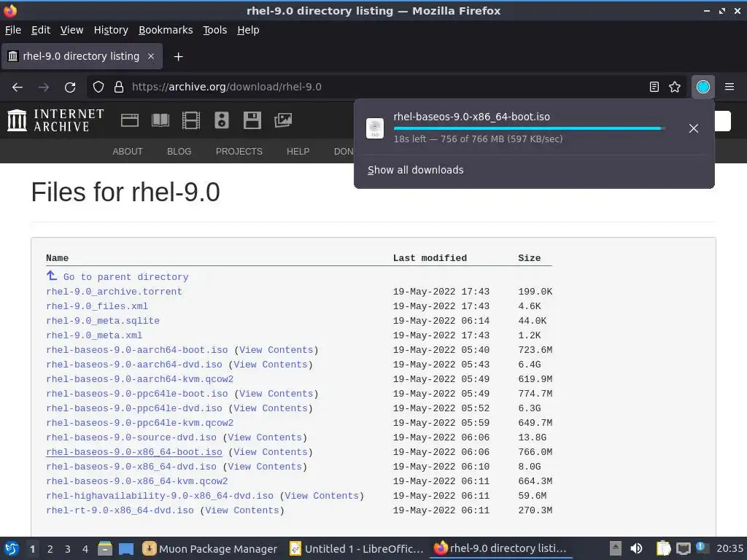The height and width of the screenshot is (560, 747).
Task: Toggle reader view icon in address bar
Action: [x=654, y=87]
